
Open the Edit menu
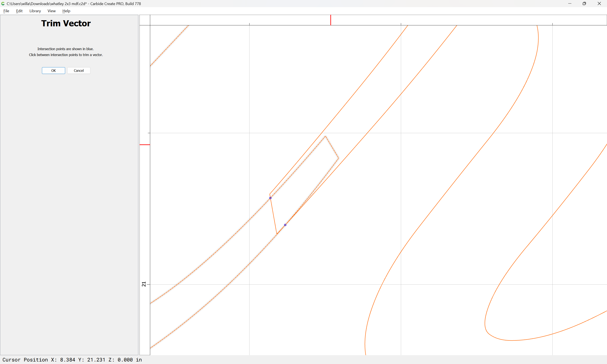pyautogui.click(x=19, y=11)
